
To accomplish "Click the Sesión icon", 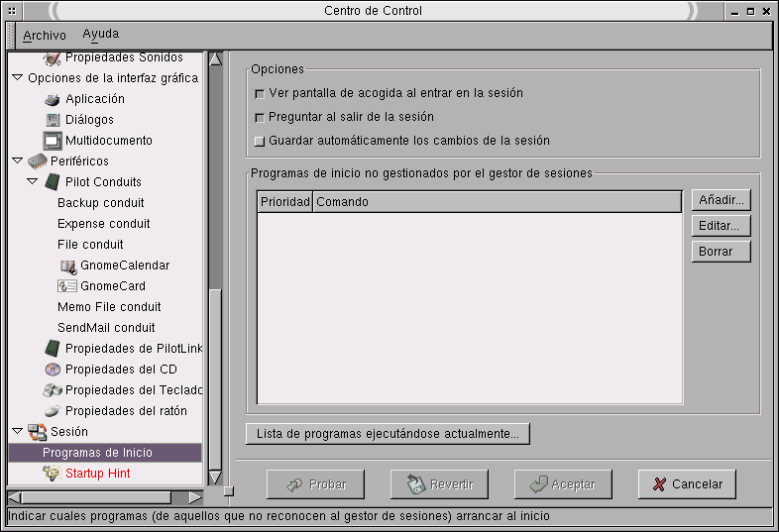I will coord(38,432).
